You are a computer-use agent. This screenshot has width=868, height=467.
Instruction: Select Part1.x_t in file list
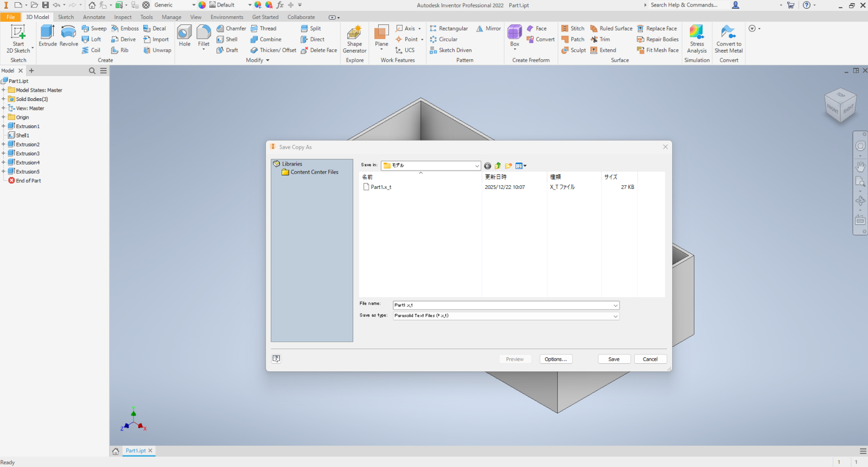381,187
